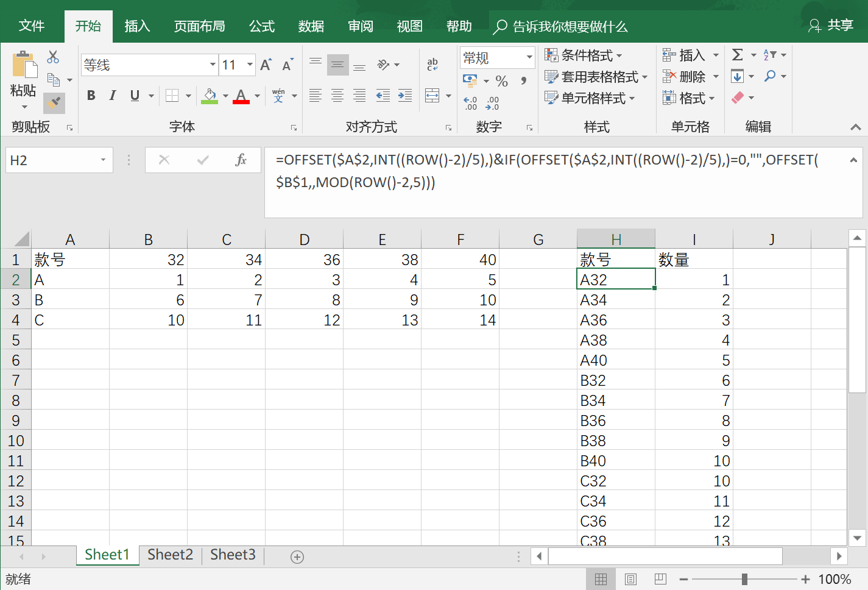Switch to the 插入 ribbon tab
The width and height of the screenshot is (868, 590).
click(x=136, y=26)
